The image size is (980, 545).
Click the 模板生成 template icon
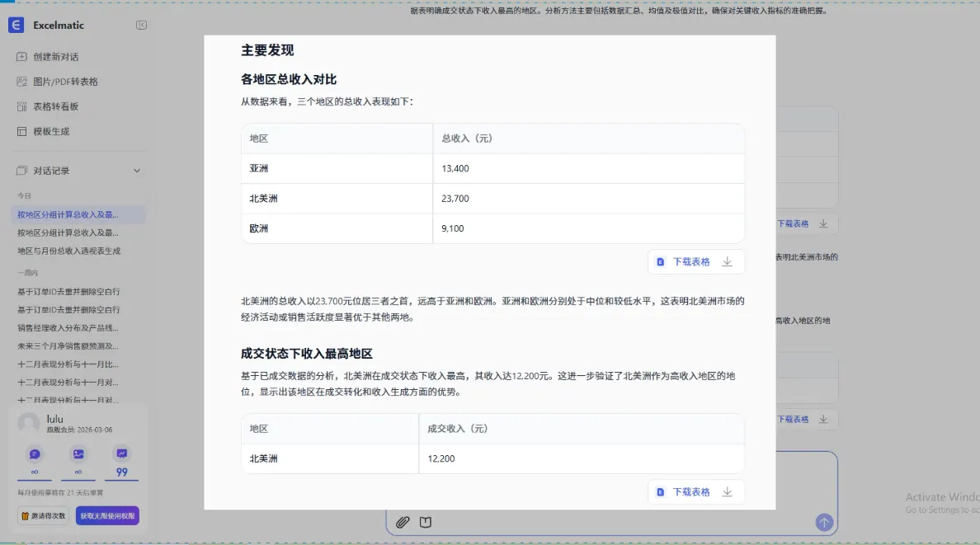[22, 132]
